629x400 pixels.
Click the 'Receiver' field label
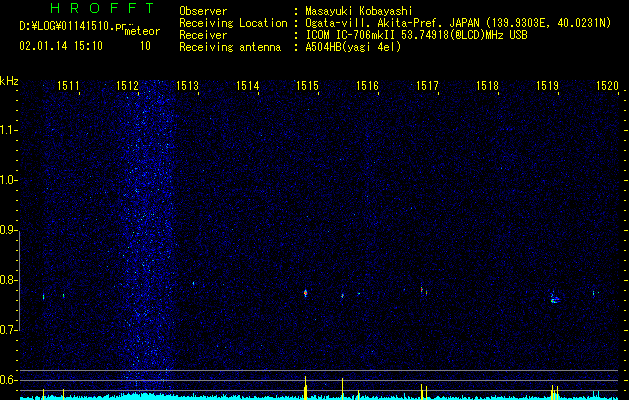point(203,35)
